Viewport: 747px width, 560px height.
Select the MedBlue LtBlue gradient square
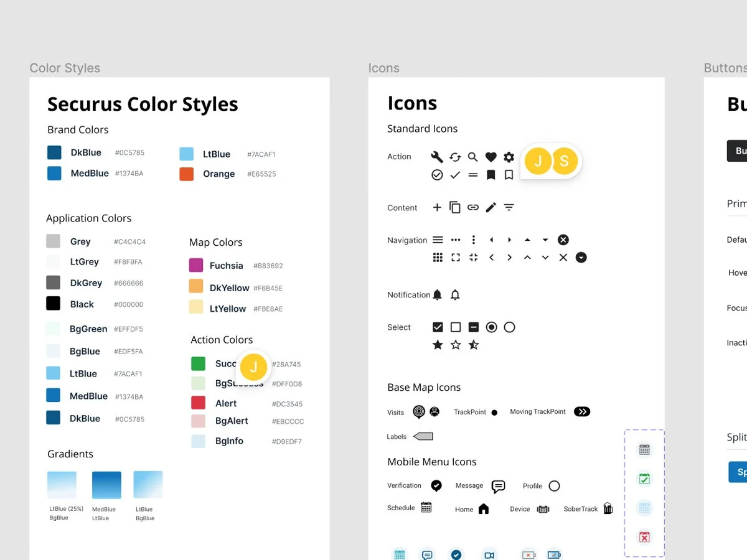point(106,485)
